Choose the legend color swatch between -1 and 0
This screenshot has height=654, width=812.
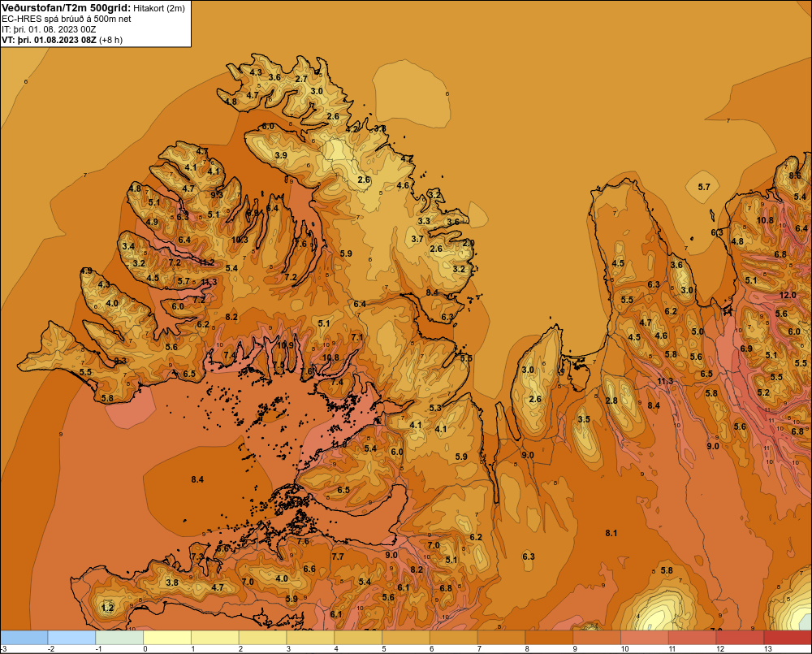(x=119, y=638)
